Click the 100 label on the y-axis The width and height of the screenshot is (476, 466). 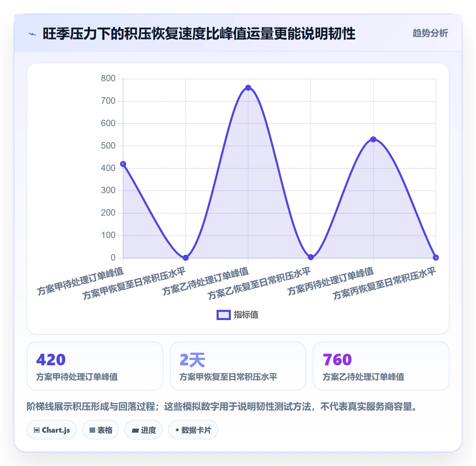[x=108, y=235]
